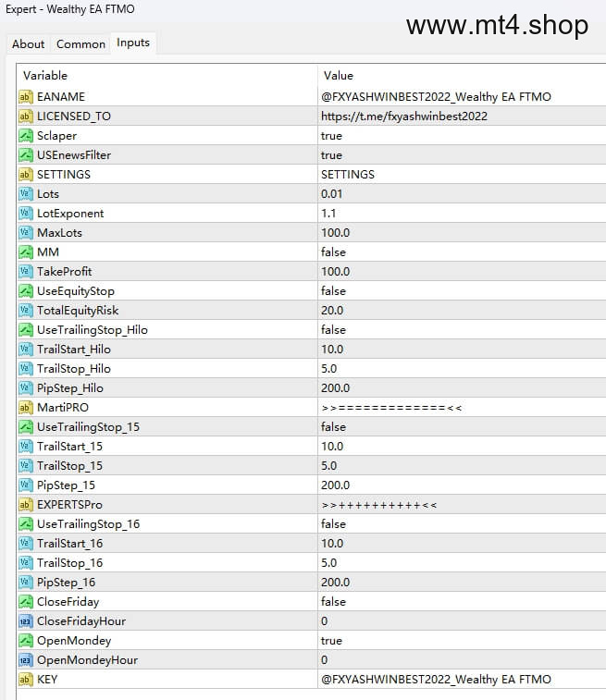Screen dimensions: 606x700
Task: Click the Value column header
Action: tap(338, 76)
